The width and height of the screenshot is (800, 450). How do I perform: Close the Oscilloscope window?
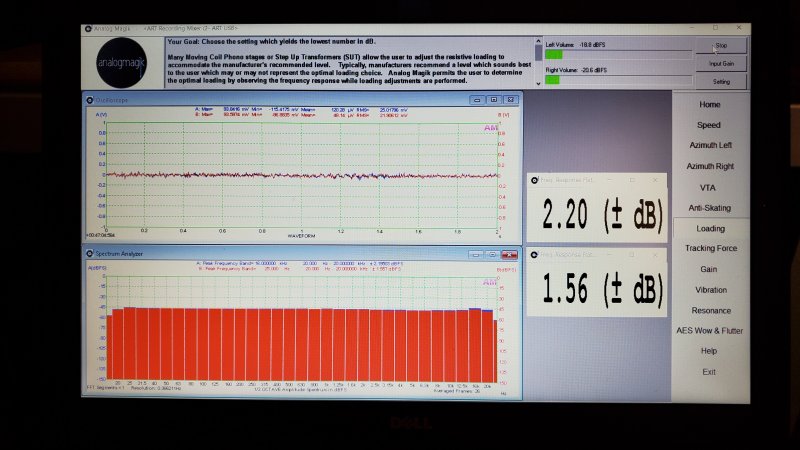click(510, 100)
